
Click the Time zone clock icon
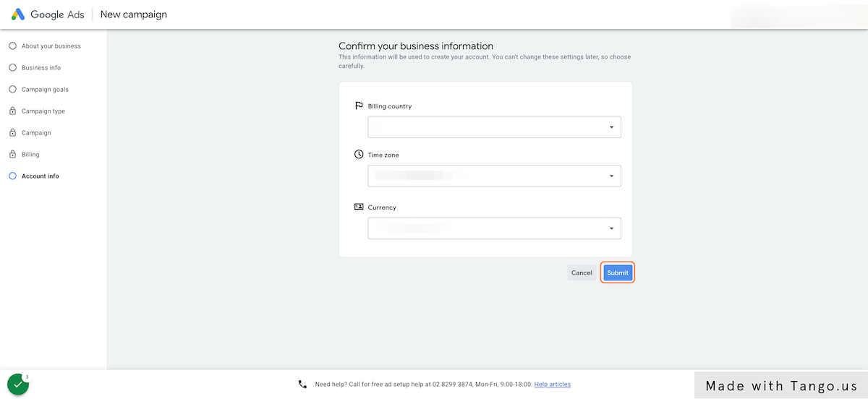point(359,155)
